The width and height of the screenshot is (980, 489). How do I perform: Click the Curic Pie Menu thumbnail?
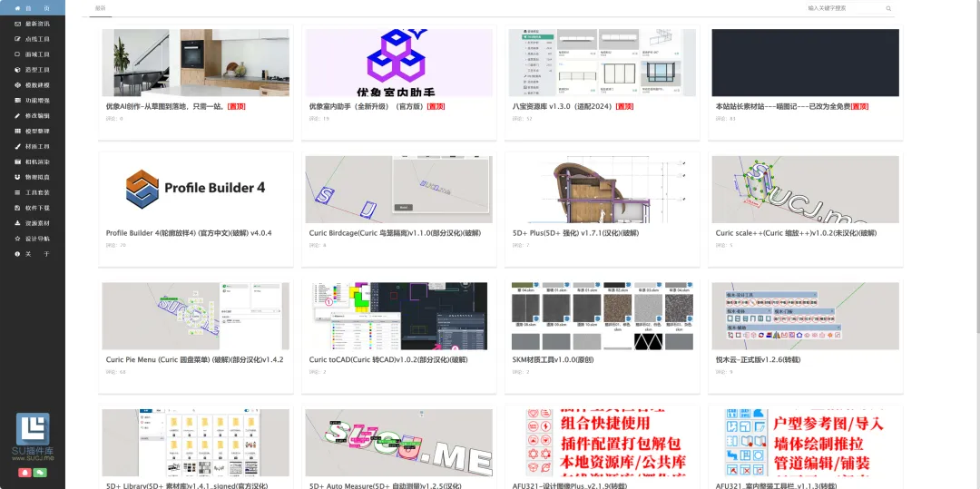pos(196,316)
